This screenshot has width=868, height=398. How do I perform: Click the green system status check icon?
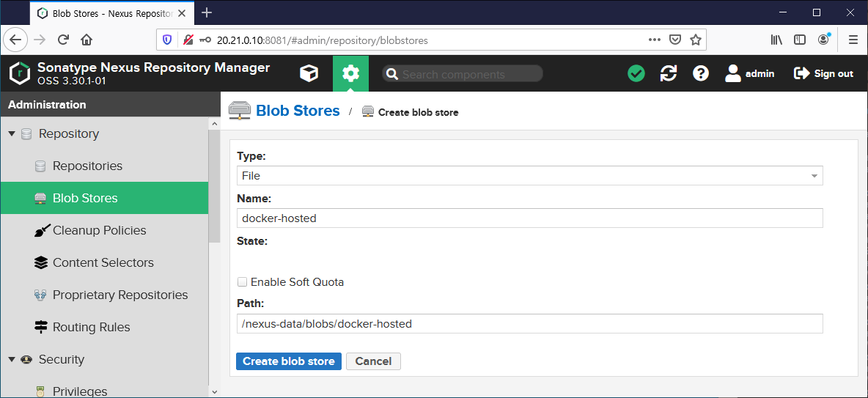tap(636, 73)
